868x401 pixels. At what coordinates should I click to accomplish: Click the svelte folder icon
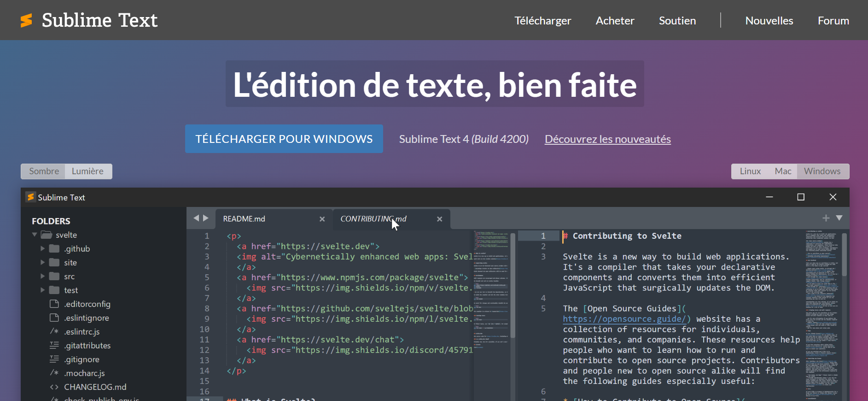click(46, 235)
